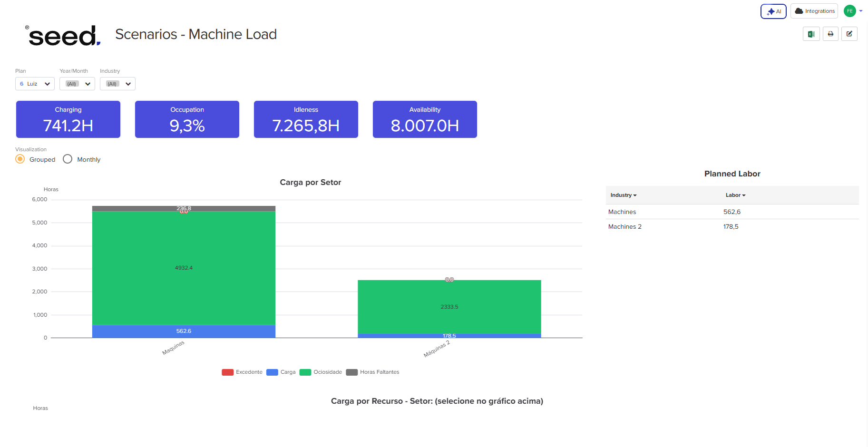Sort table by Industry column header
Screen dimensions: 868x447
pyautogui.click(x=623, y=195)
